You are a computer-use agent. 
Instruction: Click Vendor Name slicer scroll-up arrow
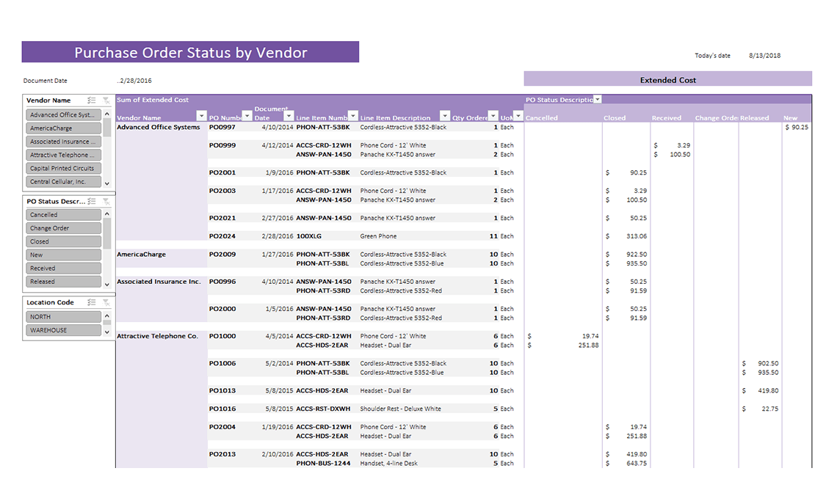107,114
